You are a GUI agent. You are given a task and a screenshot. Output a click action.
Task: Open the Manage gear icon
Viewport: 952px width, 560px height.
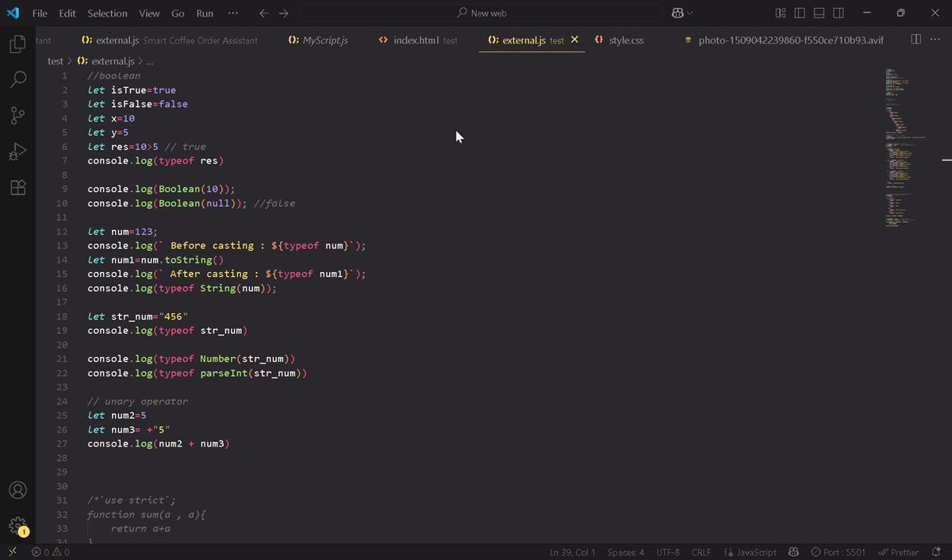click(17, 525)
